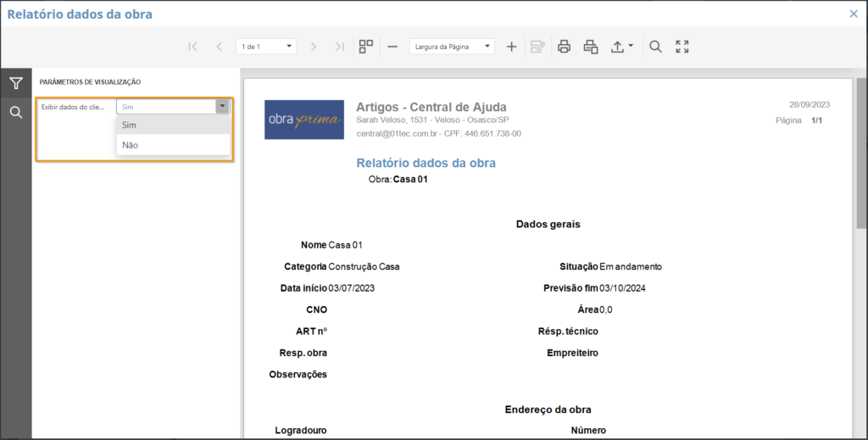This screenshot has width=868, height=440.
Task: Open the search icon in top toolbar
Action: click(x=655, y=47)
